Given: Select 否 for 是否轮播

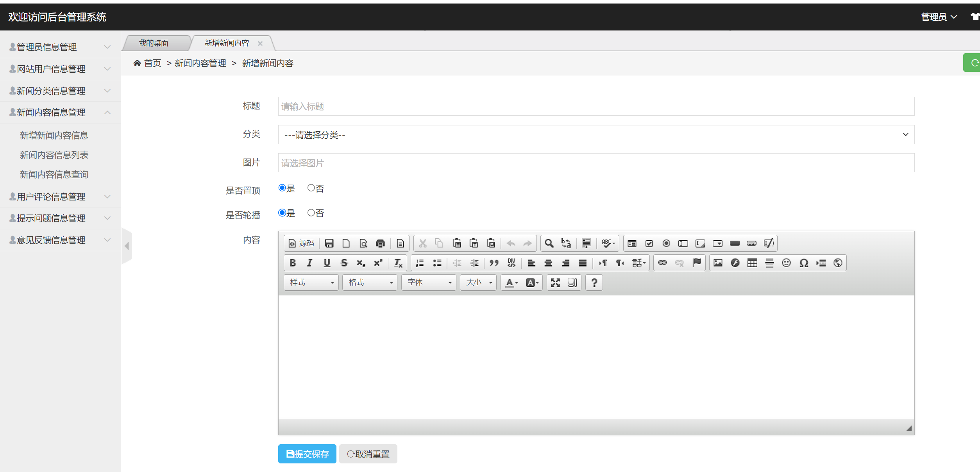Looking at the screenshot, I should [x=311, y=213].
